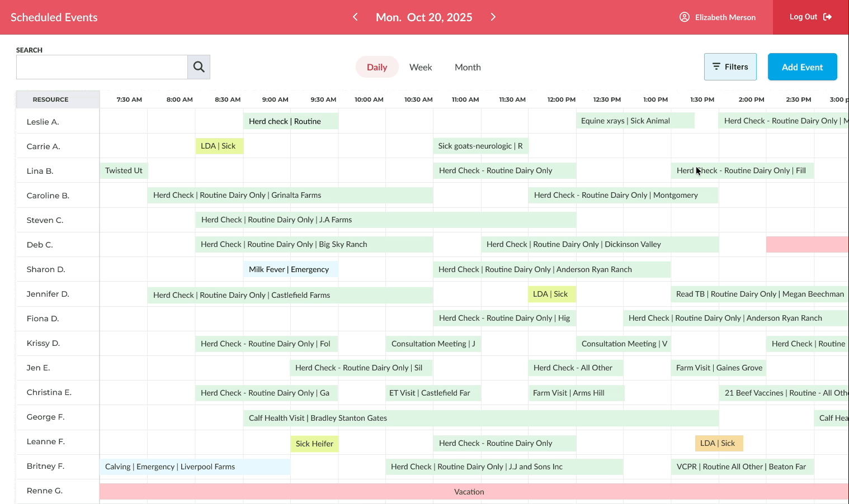
Task: Go to the previous day with the left chevron
Action: 355,17
